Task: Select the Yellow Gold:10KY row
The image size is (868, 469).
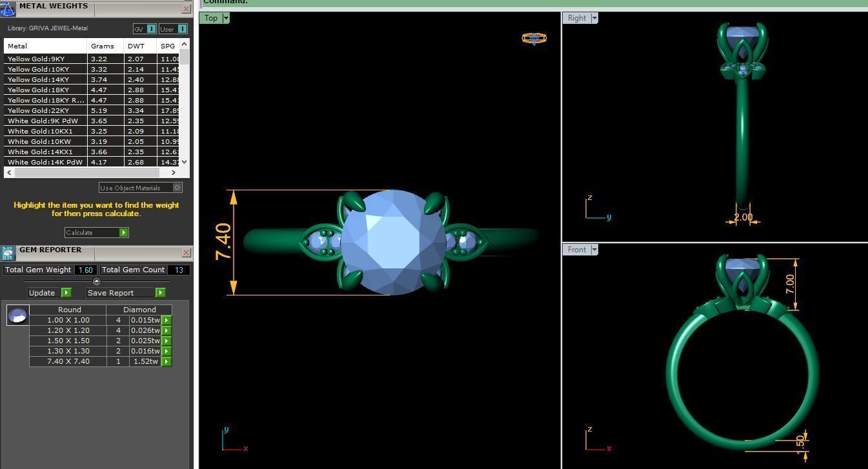Action: pos(92,69)
